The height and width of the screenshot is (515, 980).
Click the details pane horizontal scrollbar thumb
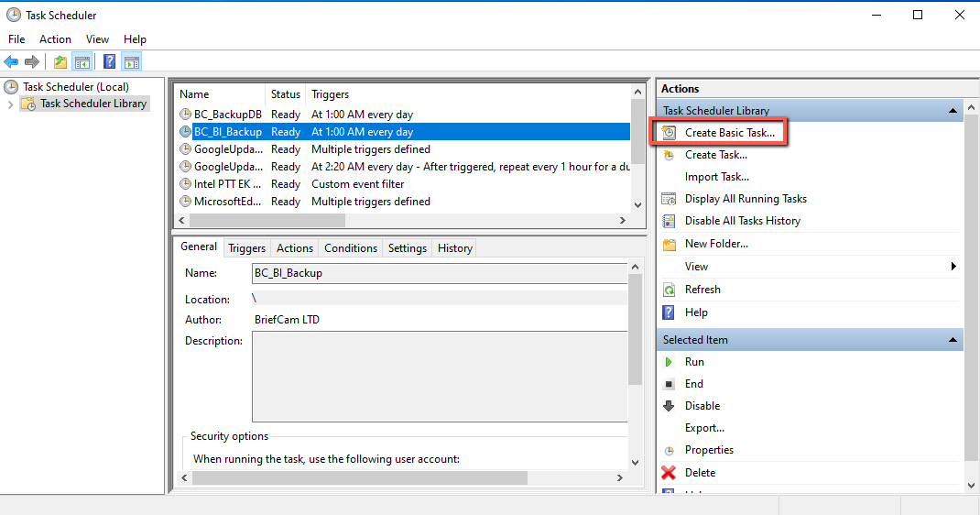point(359,477)
